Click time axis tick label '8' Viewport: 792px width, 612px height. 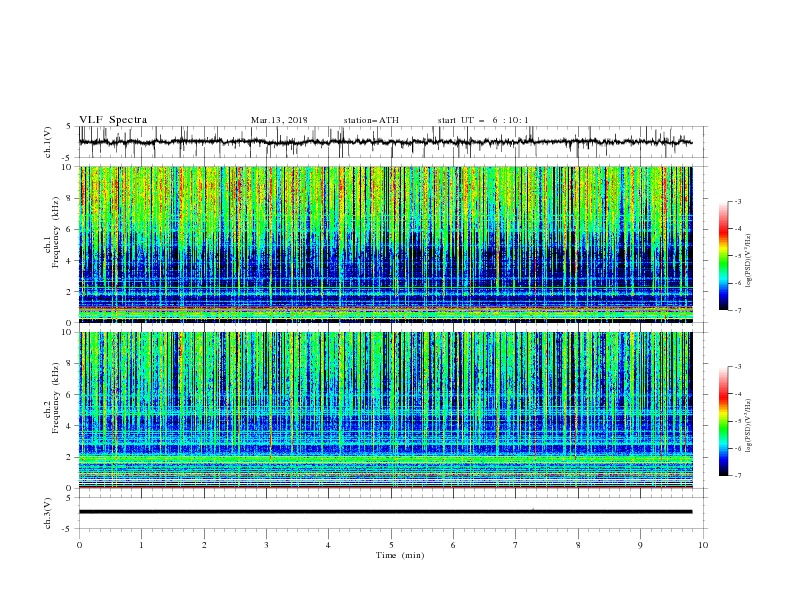[578, 545]
